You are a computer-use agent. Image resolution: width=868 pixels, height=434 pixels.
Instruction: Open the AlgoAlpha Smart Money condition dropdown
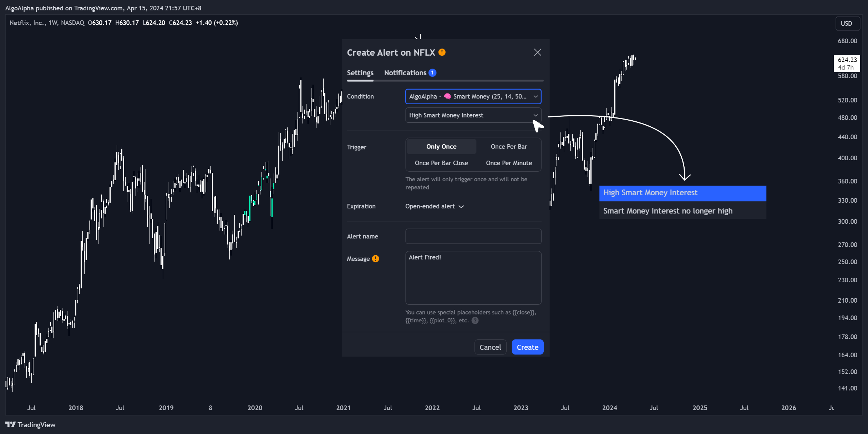[x=473, y=96]
